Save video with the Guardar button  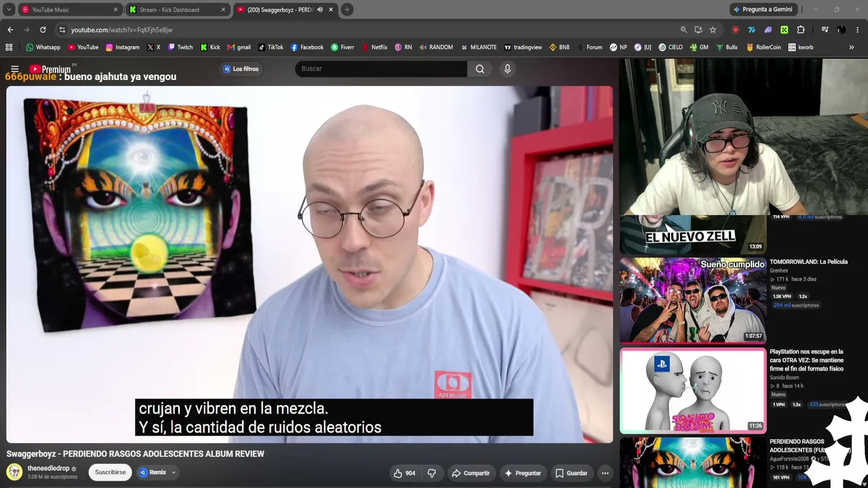click(571, 473)
